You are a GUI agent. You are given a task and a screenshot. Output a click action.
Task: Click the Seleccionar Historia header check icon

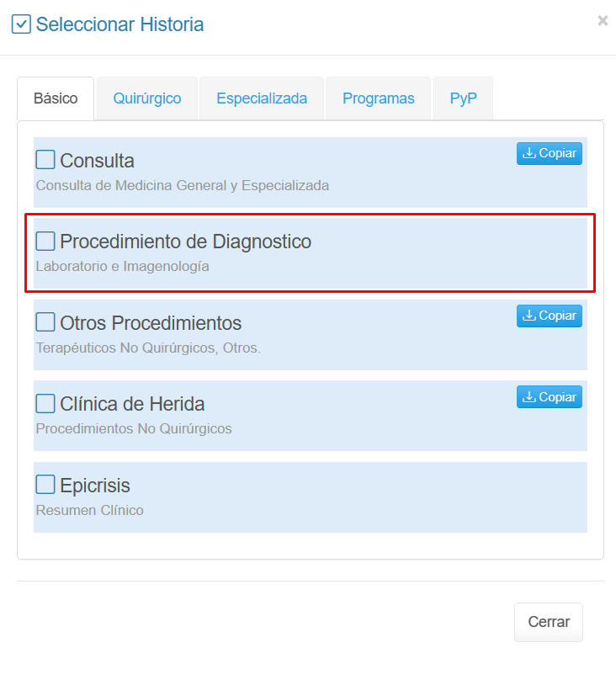coord(21,24)
